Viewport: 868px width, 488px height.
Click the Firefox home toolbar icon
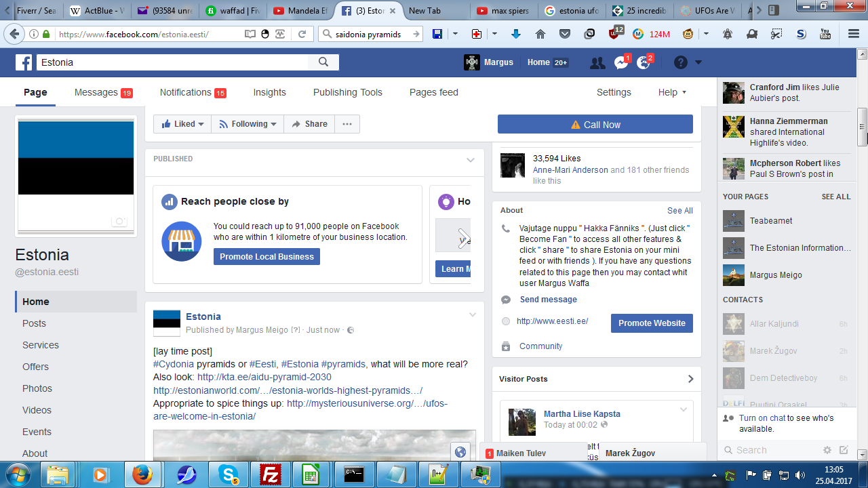click(x=540, y=34)
